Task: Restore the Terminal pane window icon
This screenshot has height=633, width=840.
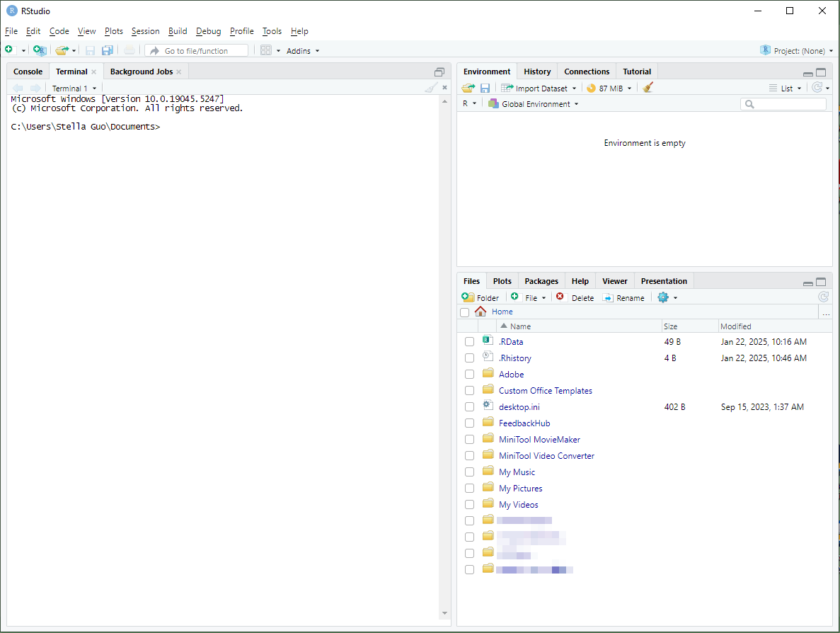Action: pyautogui.click(x=439, y=72)
